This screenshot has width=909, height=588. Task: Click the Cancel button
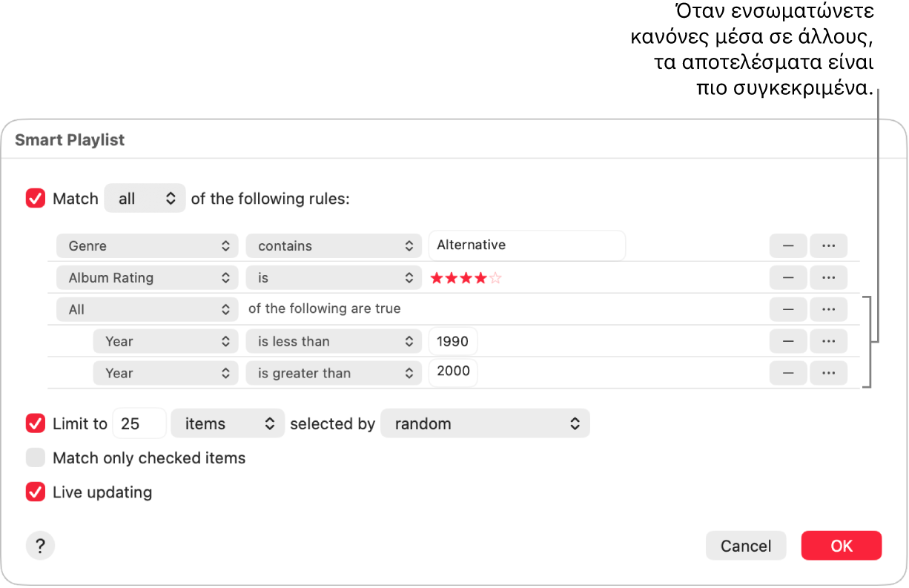click(746, 546)
